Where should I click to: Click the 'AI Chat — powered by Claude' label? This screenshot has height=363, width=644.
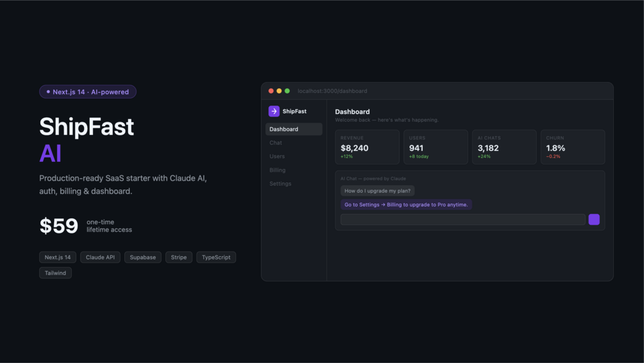tap(374, 179)
